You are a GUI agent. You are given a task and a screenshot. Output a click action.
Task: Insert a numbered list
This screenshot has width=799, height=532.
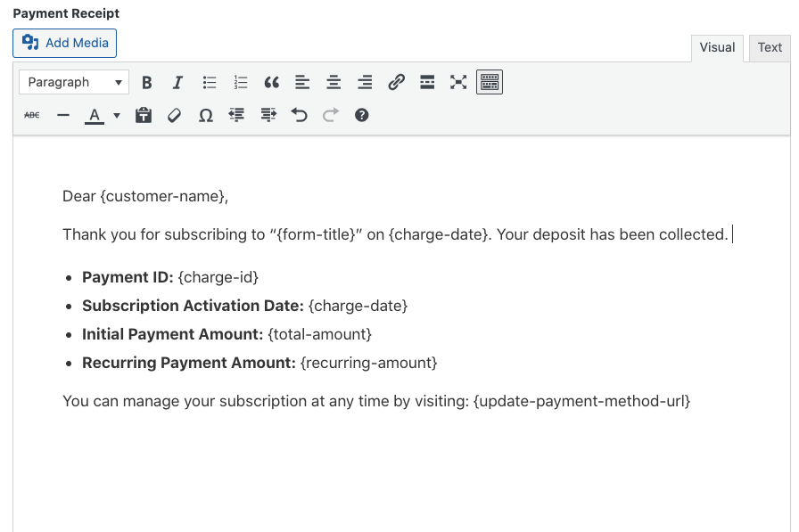tap(240, 82)
